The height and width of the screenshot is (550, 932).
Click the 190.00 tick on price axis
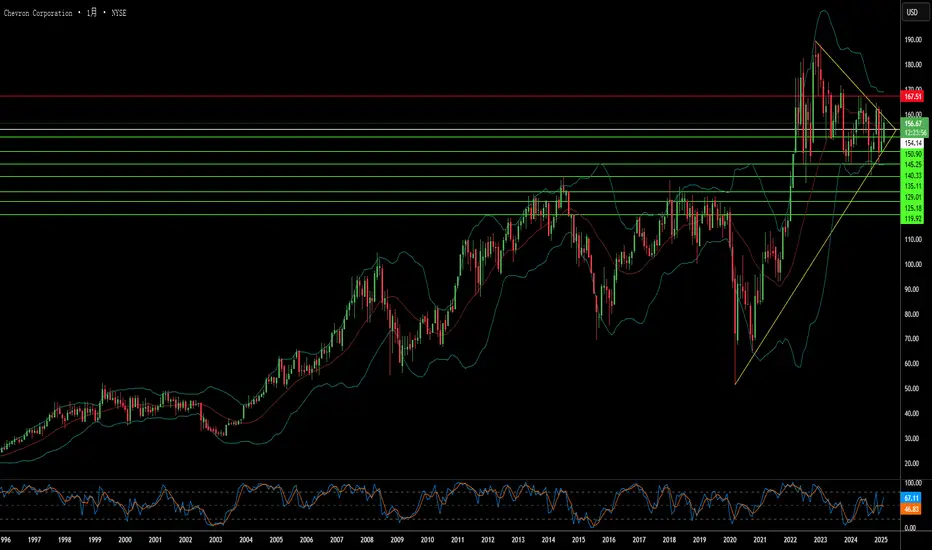pos(912,41)
